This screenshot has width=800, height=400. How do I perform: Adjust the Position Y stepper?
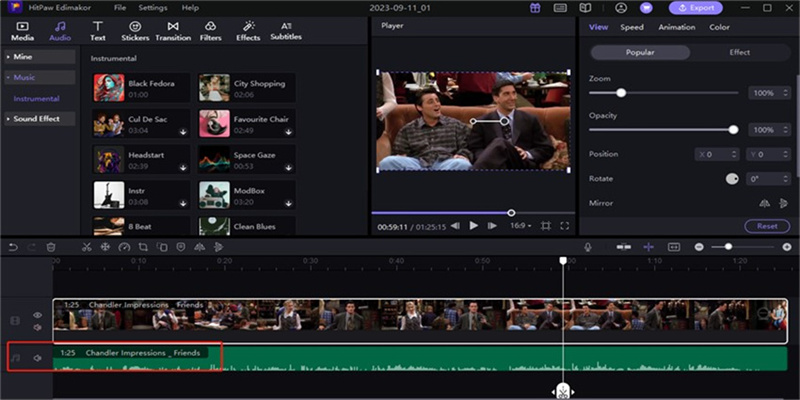768,154
